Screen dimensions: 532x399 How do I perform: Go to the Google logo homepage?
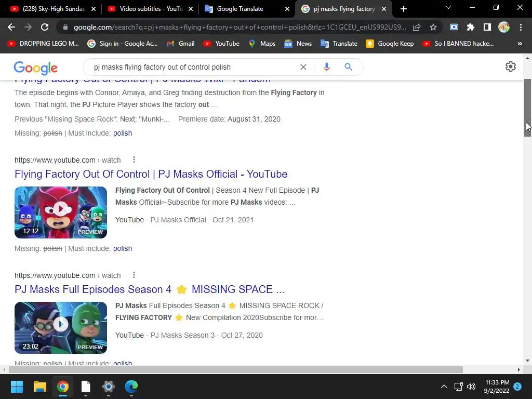[36, 68]
